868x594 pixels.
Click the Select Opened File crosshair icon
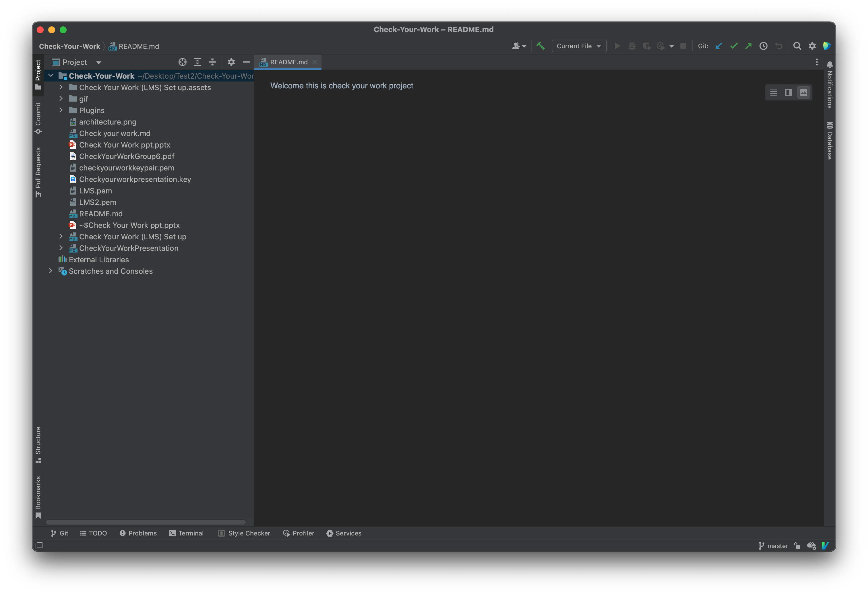[182, 62]
